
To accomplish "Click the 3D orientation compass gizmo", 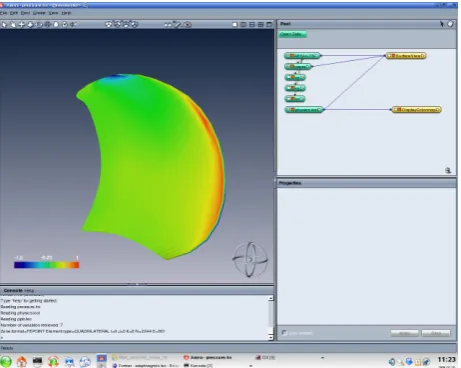I will [x=250, y=259].
